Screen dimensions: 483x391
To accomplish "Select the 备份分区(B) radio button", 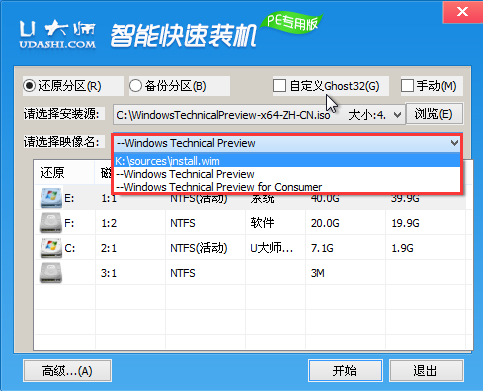I will [x=135, y=86].
